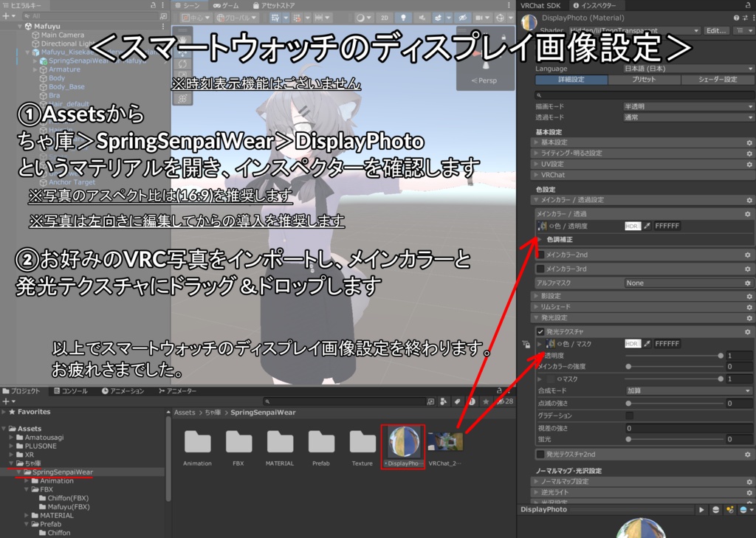Click the search-by-label tag icon in Project panel
756x538 pixels.
coord(458,401)
